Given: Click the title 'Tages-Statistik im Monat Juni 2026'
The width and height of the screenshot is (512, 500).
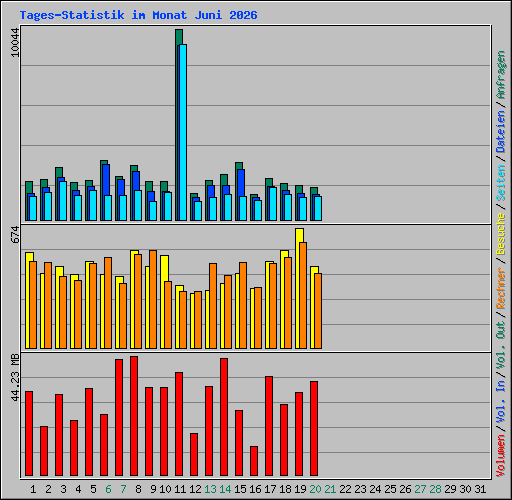Looking at the screenshot, I should pyautogui.click(x=138, y=15).
